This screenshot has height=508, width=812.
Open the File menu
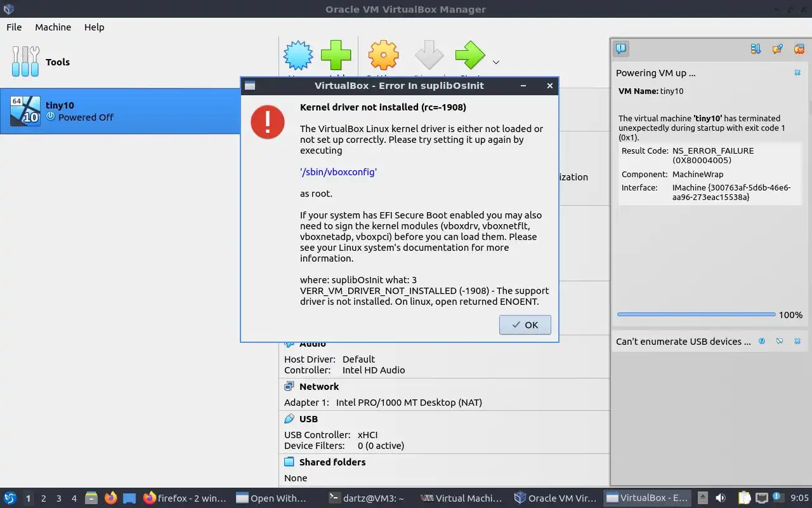(14, 27)
